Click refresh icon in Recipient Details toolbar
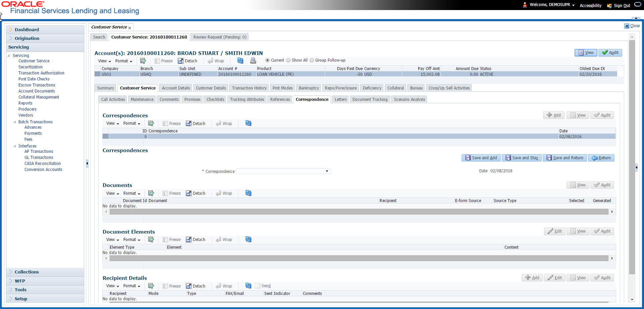Image resolution: width=644 pixels, height=309 pixels. coord(249,286)
